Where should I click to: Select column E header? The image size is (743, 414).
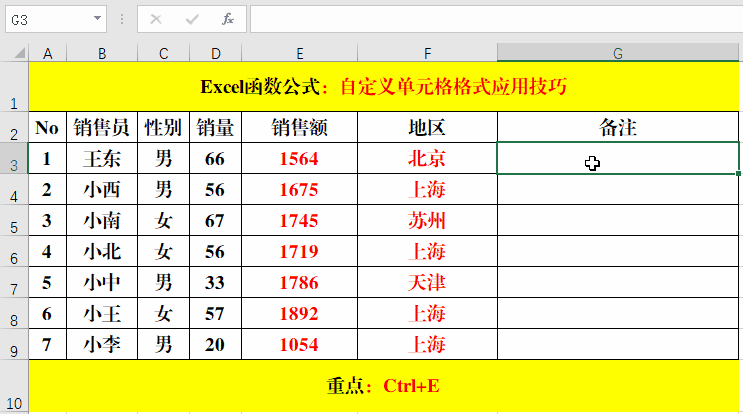(299, 53)
